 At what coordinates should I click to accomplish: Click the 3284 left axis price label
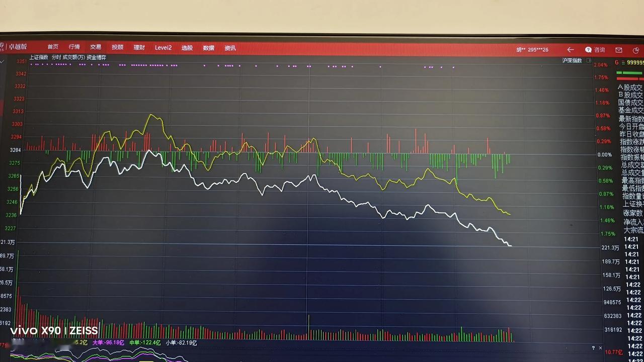point(15,150)
